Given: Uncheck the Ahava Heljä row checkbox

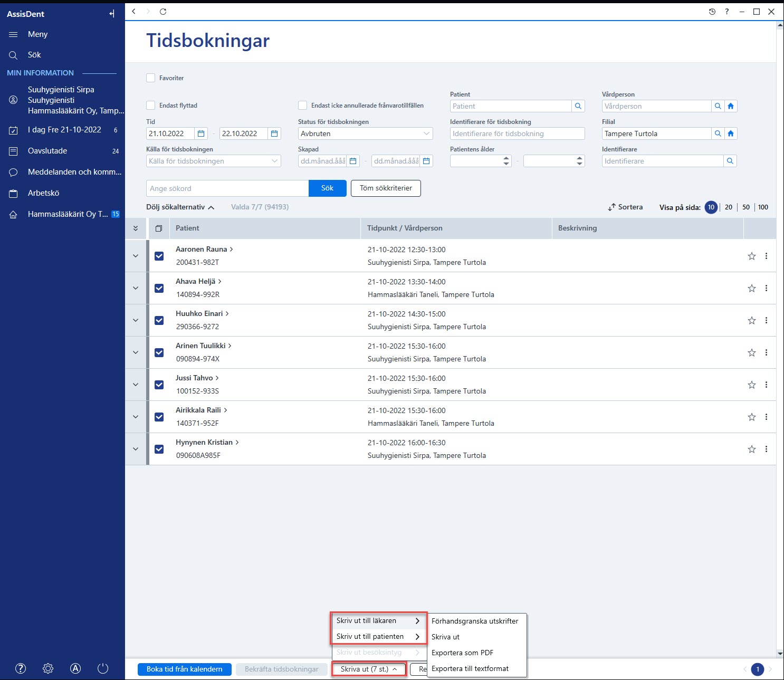Looking at the screenshot, I should coord(159,289).
